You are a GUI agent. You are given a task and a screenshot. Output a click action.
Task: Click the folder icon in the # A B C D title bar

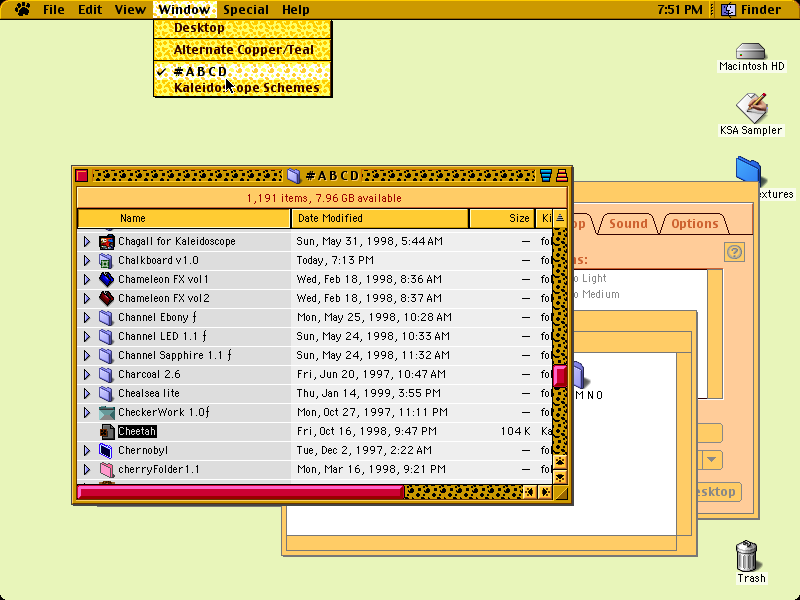tap(293, 176)
